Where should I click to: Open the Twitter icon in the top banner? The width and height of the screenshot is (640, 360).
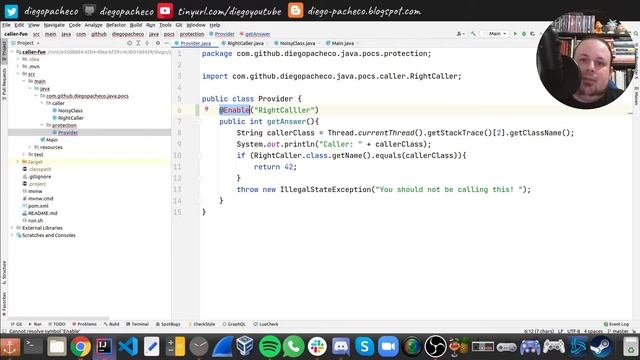coord(11,11)
